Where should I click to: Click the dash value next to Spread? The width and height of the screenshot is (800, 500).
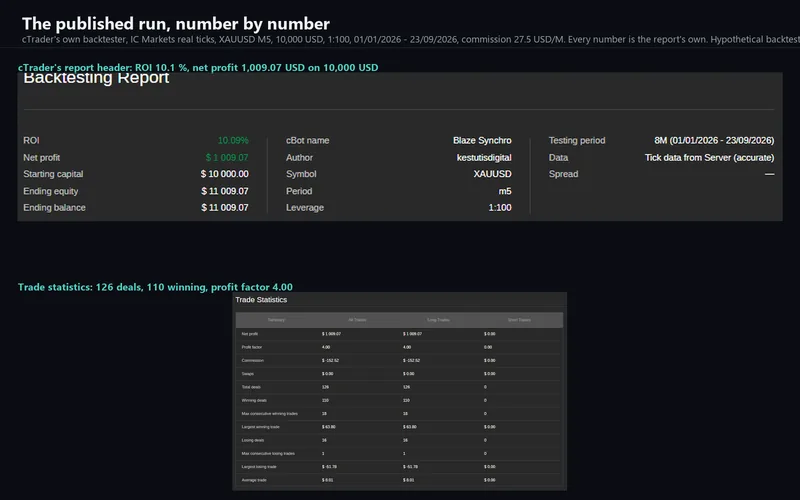click(769, 174)
